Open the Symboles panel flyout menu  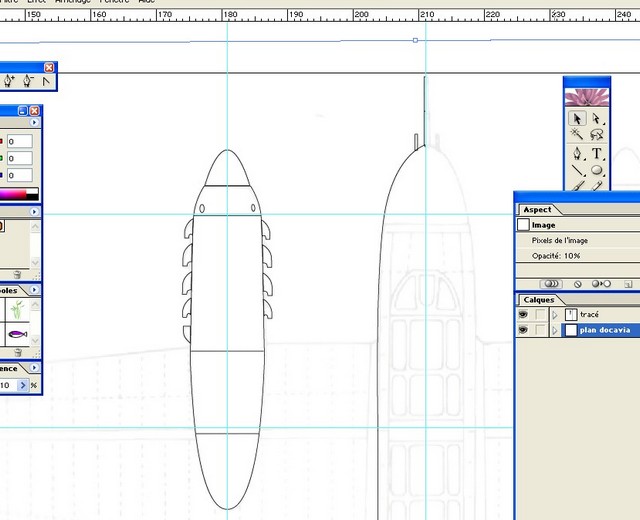click(35, 290)
